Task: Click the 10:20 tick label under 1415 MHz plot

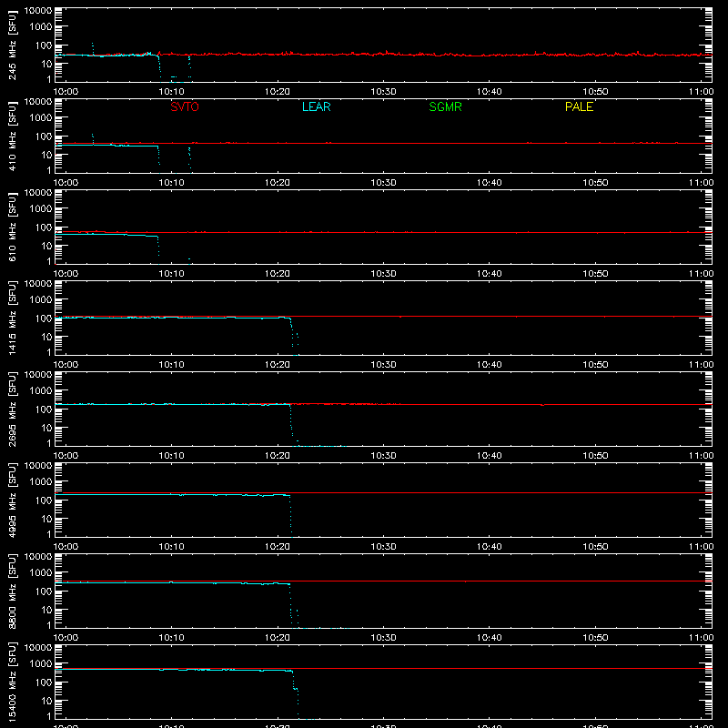Action: [278, 365]
